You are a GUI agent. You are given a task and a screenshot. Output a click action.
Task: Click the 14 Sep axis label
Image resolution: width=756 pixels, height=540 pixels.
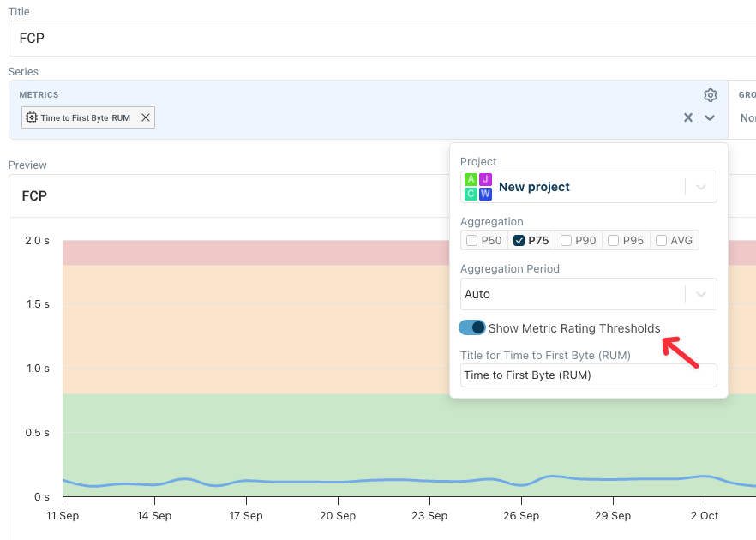[154, 516]
